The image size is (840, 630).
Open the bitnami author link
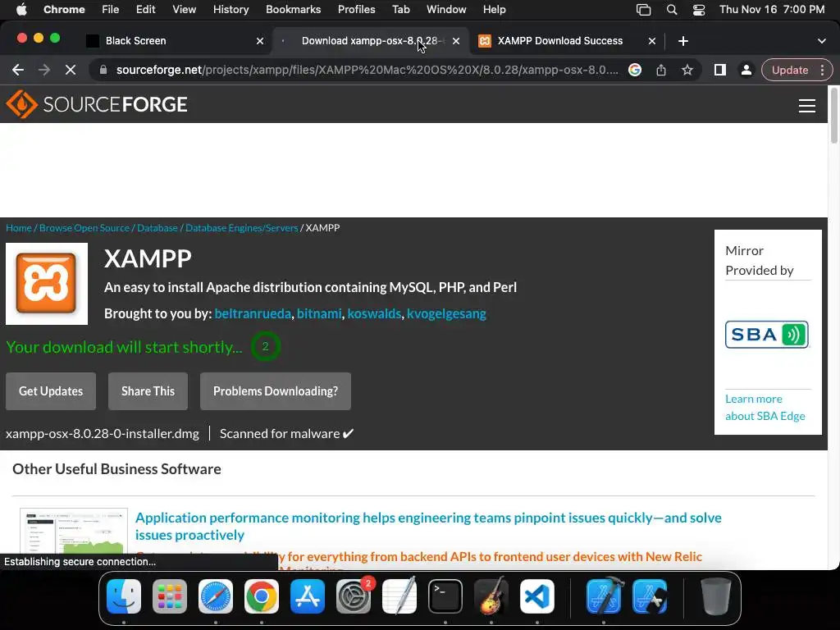319,313
